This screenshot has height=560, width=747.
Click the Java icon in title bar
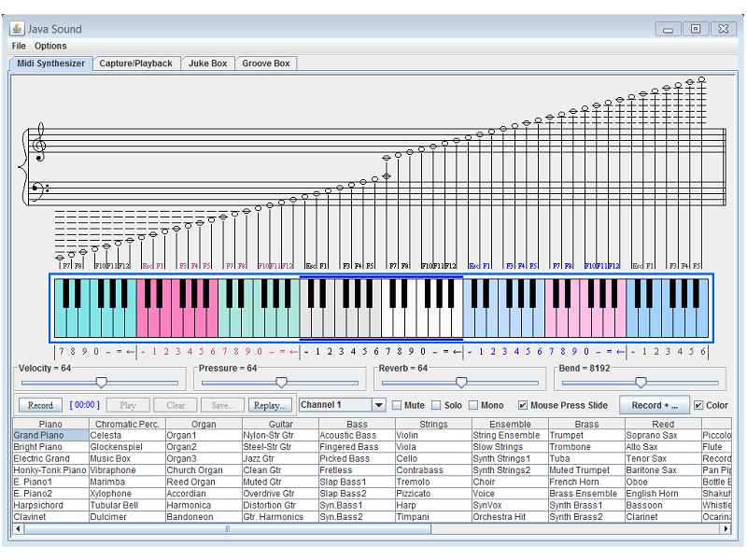[17, 28]
